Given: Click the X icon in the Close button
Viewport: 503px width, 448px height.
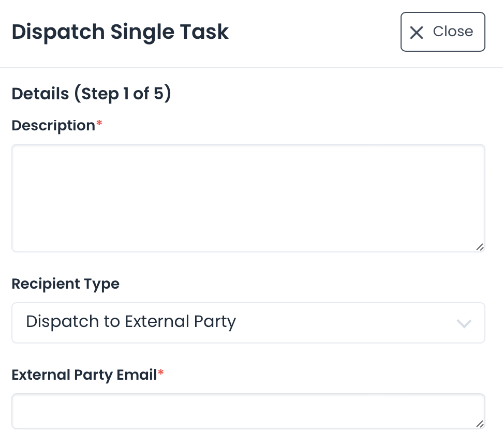Looking at the screenshot, I should tap(417, 33).
